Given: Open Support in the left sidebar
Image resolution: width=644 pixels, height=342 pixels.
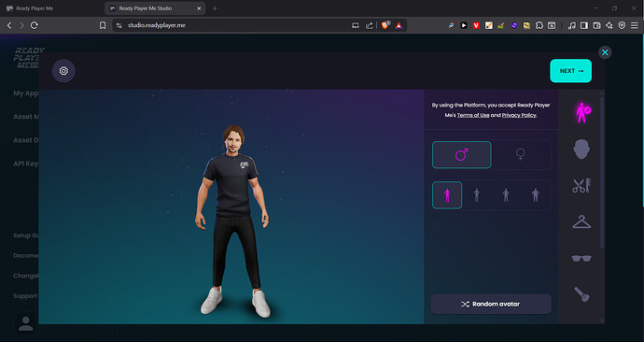Looking at the screenshot, I should [x=25, y=295].
